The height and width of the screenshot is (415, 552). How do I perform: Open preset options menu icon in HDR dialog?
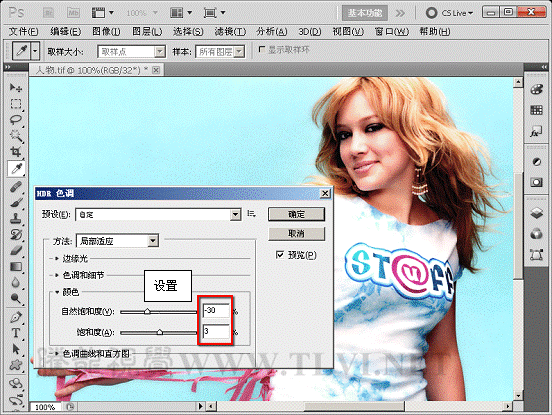click(251, 214)
